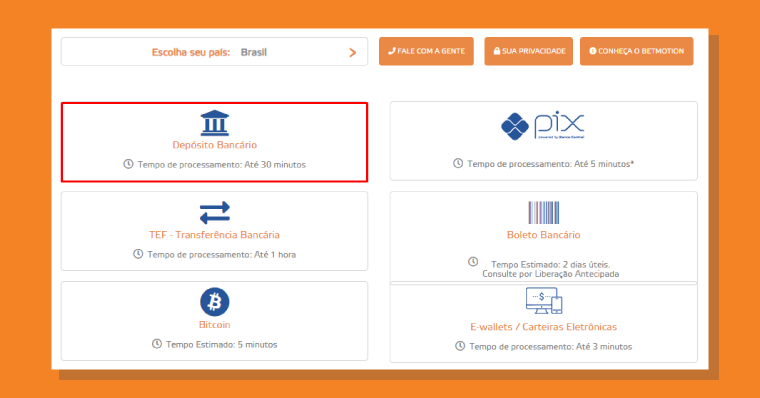The width and height of the screenshot is (760, 398).
Task: Choose the Depósito Bancário link
Action: tap(215, 145)
